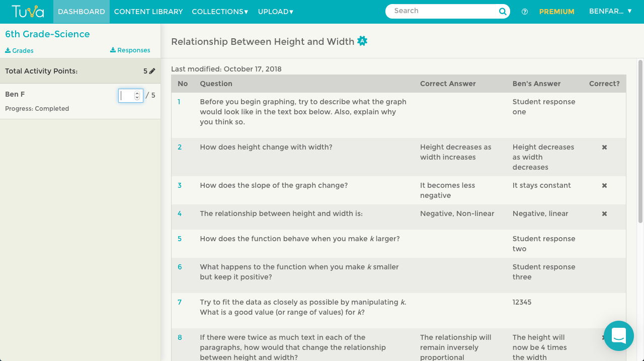The height and width of the screenshot is (361, 644).
Task: Click 'Relationship Between Height and Width' title
Action: click(263, 42)
